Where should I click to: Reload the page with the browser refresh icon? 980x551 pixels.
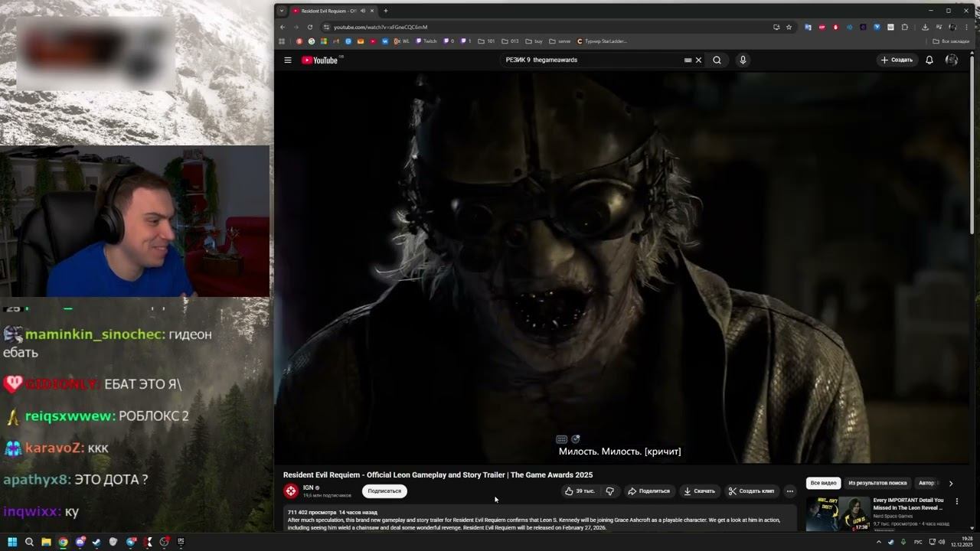[310, 27]
